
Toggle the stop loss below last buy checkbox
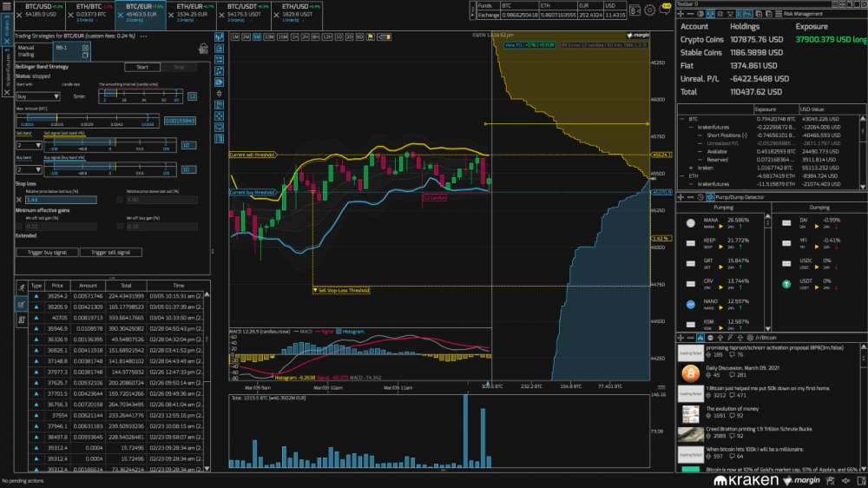click(x=19, y=200)
